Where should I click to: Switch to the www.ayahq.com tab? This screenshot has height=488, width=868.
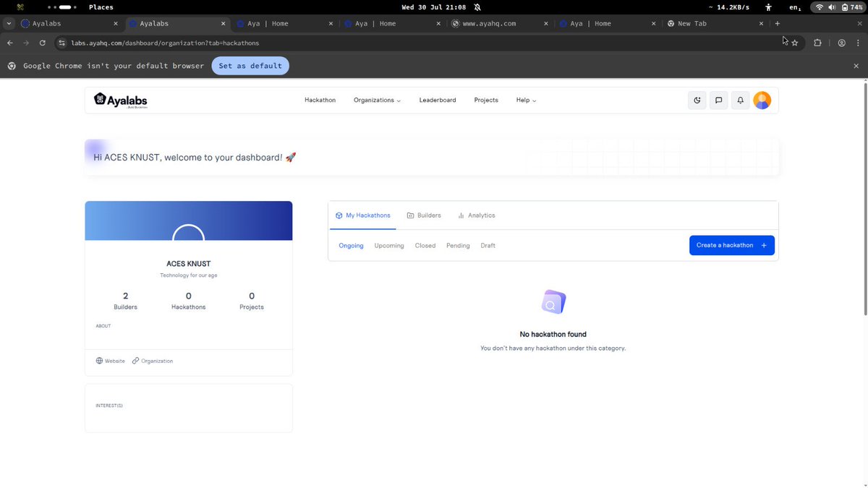499,23
